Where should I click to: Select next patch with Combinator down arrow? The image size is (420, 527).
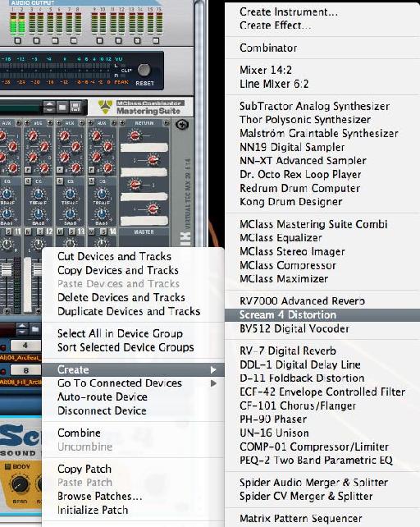point(49,110)
